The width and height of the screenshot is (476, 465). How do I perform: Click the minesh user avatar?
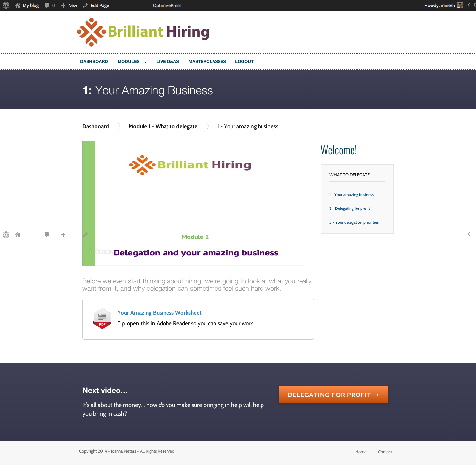[460, 5]
